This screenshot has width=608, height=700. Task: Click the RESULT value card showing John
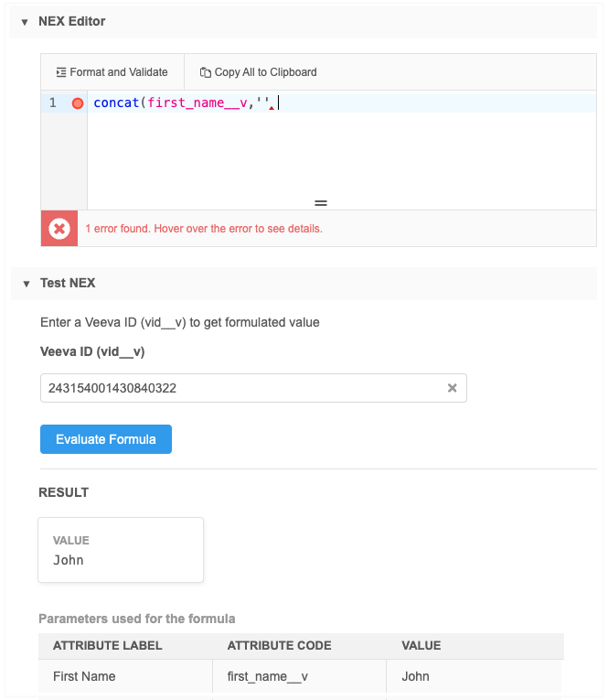tap(120, 550)
